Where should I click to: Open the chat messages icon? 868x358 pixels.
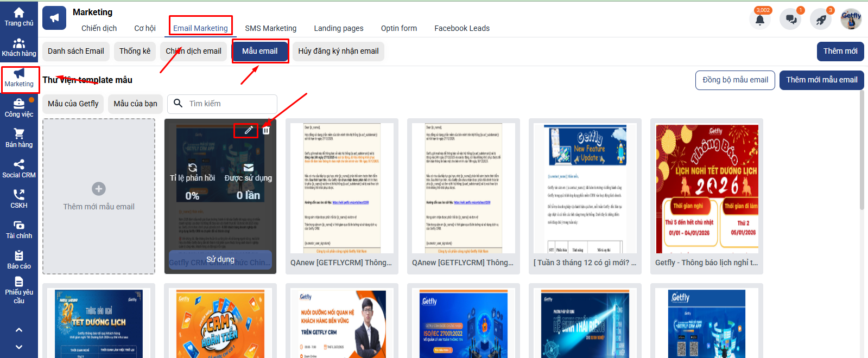[791, 20]
